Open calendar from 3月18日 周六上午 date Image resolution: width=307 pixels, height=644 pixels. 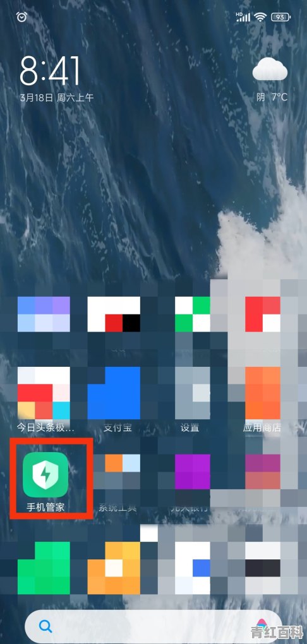tap(57, 98)
